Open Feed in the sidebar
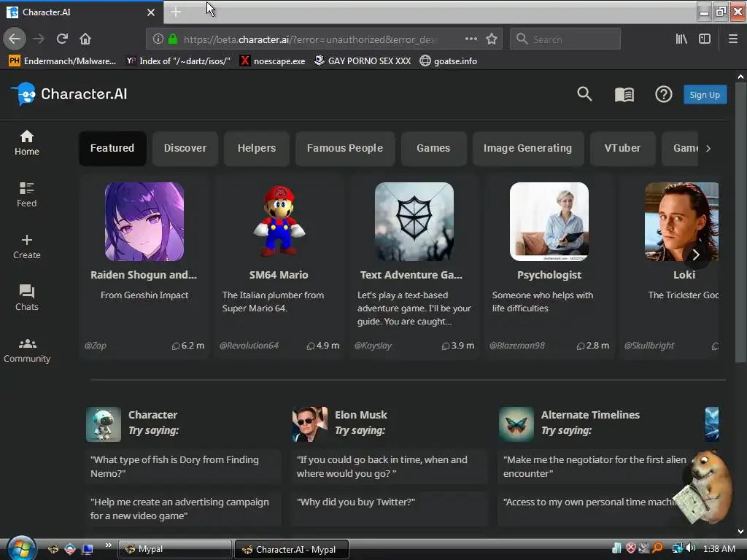Viewport: 747px width, 560px height. pos(27,195)
